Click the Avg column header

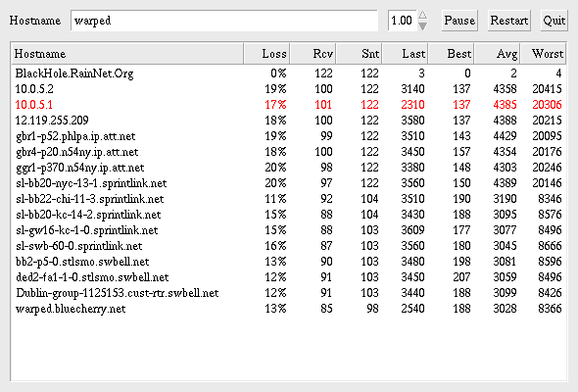pyautogui.click(x=497, y=54)
